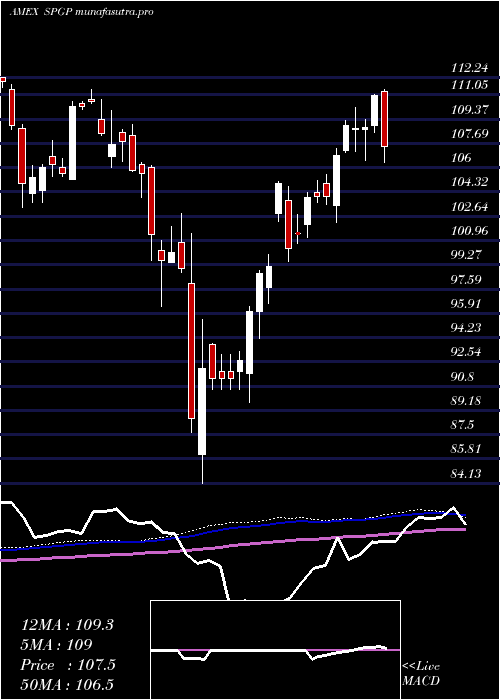The width and height of the screenshot is (500, 700).
Task: Click the 89.18 price axis label
Action: (467, 401)
